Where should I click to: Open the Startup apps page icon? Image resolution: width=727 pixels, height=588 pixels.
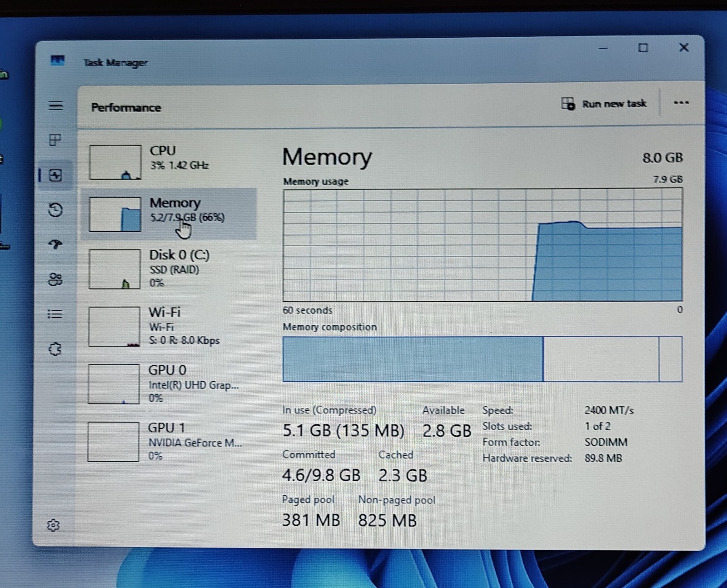coord(55,245)
